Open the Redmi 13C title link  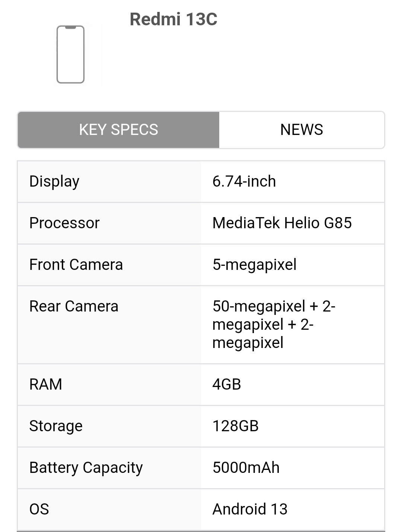(x=173, y=19)
